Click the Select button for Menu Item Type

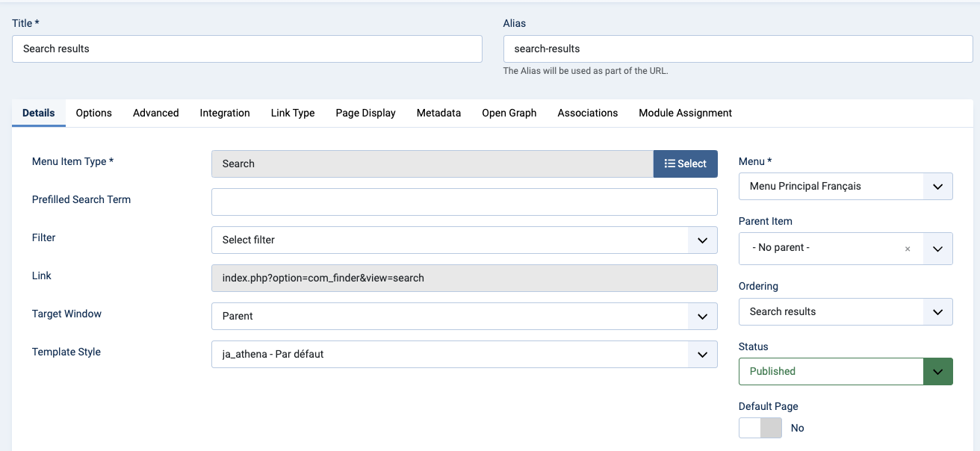pos(685,164)
